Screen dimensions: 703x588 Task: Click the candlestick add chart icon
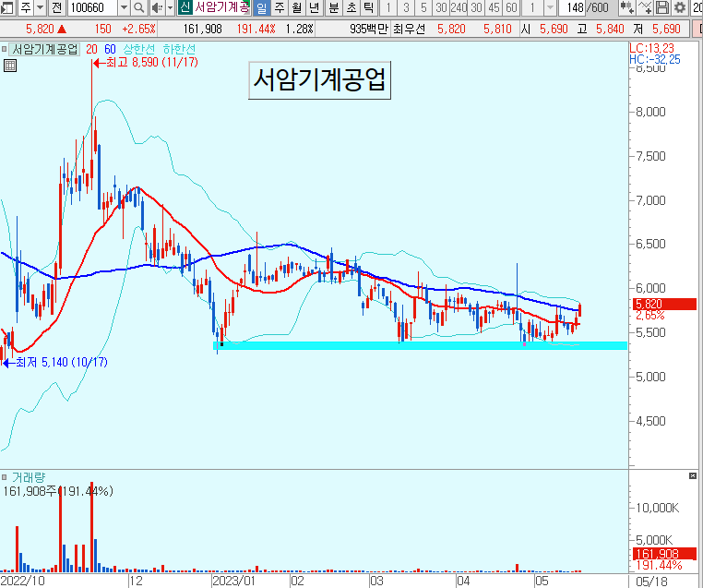pos(626,7)
